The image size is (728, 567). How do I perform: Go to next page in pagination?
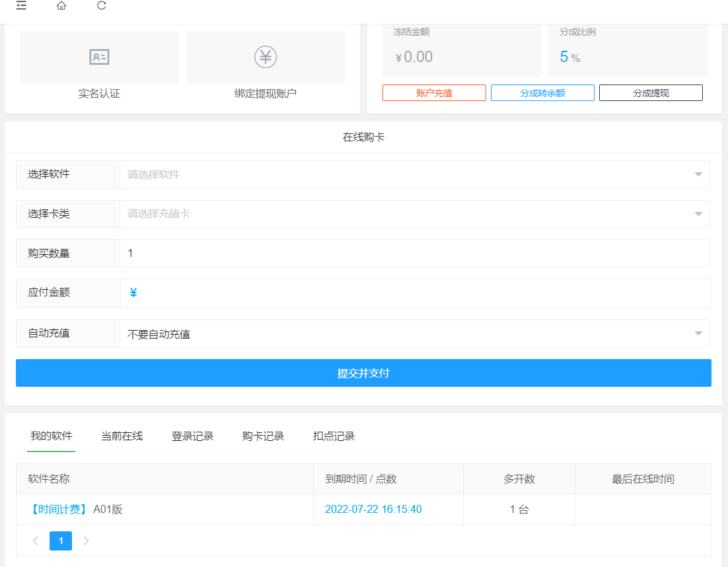[86, 541]
